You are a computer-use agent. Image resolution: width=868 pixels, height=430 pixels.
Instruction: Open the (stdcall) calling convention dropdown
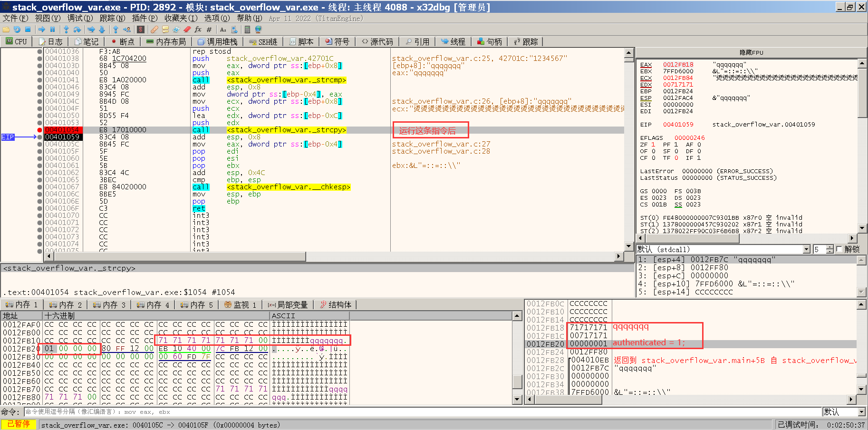pos(806,249)
